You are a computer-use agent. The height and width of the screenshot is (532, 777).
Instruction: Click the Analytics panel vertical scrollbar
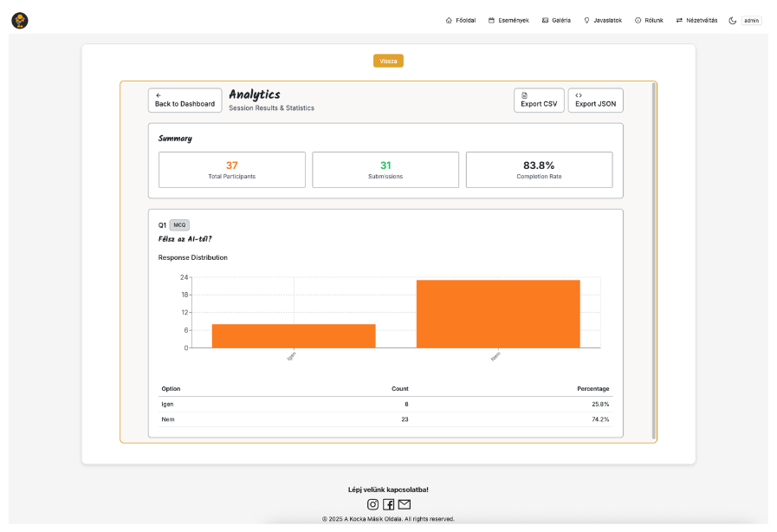click(x=653, y=260)
